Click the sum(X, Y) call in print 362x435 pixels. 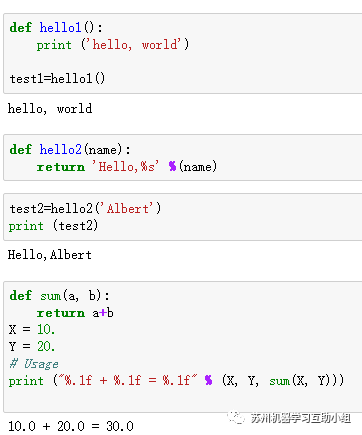click(x=304, y=380)
